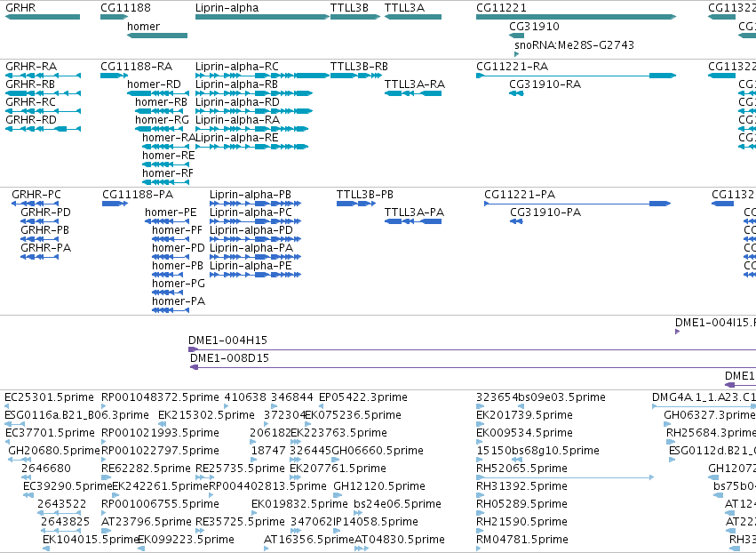Click transcript homer-RA
Viewport: 756px width, 553px height.
166,147
